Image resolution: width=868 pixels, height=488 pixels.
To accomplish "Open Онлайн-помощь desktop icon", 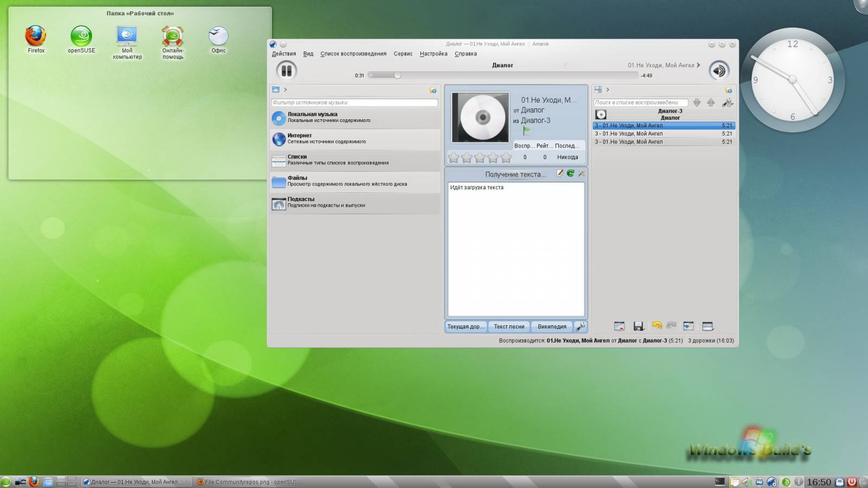I will coord(173,42).
